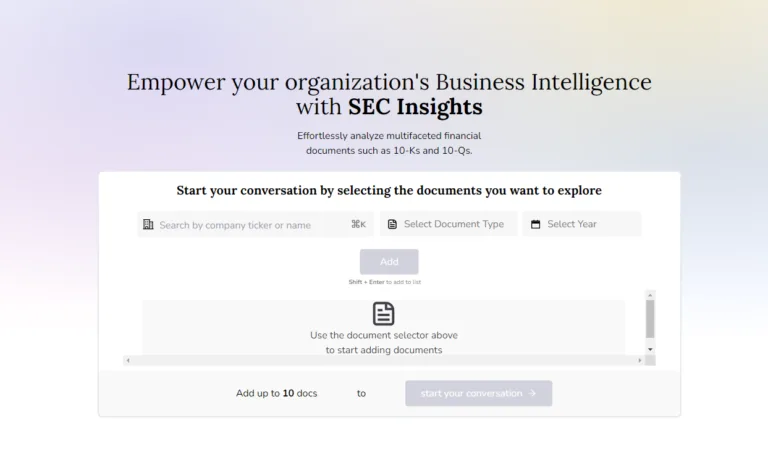Click the document icon beside Select Document Type

pyautogui.click(x=392, y=224)
